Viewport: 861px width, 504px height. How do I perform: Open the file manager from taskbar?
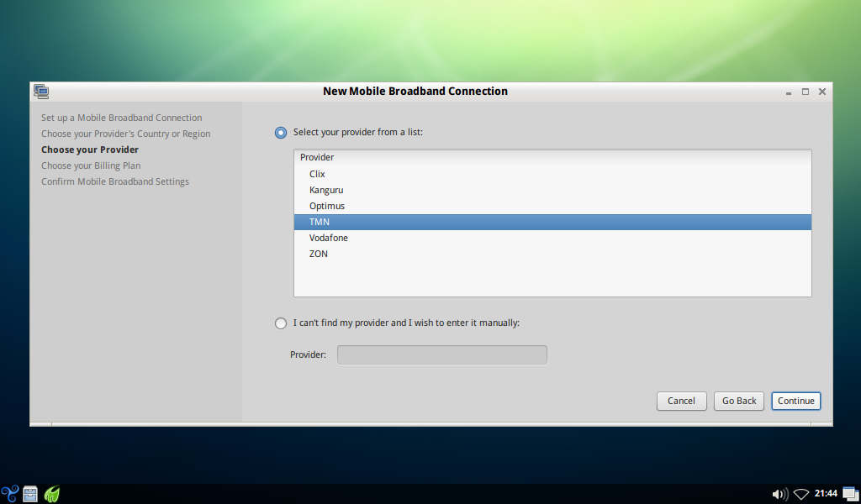pos(30,494)
